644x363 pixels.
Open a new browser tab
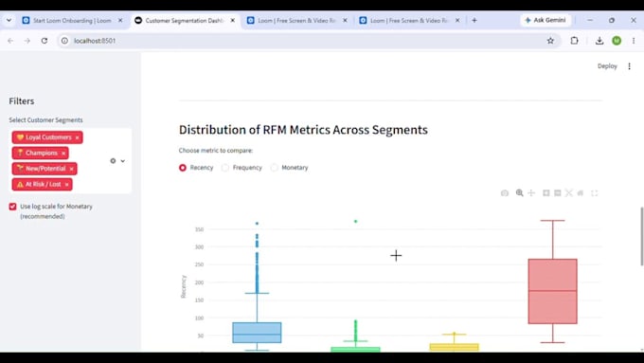pyautogui.click(x=474, y=20)
